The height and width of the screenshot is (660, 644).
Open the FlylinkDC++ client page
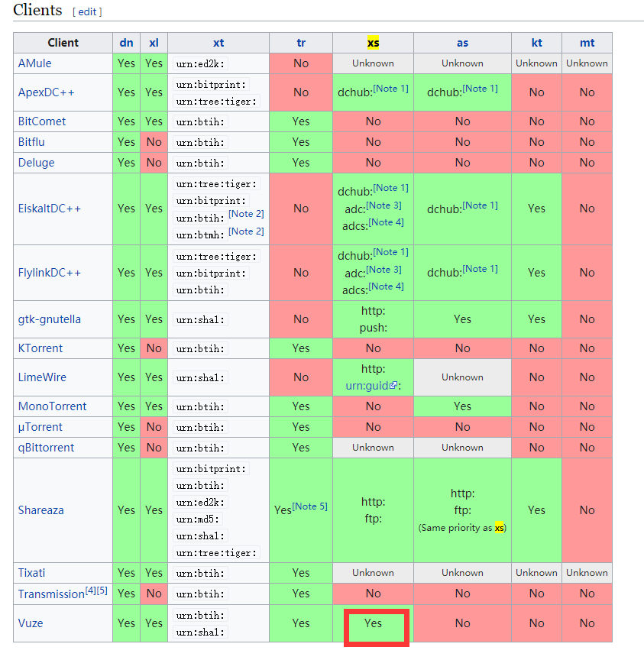tap(49, 273)
